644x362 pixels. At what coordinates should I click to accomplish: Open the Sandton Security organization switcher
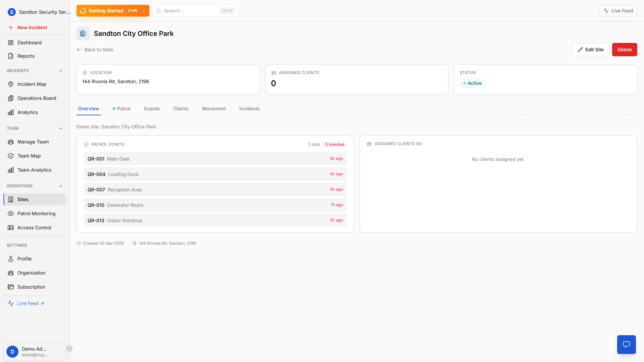pyautogui.click(x=40, y=12)
